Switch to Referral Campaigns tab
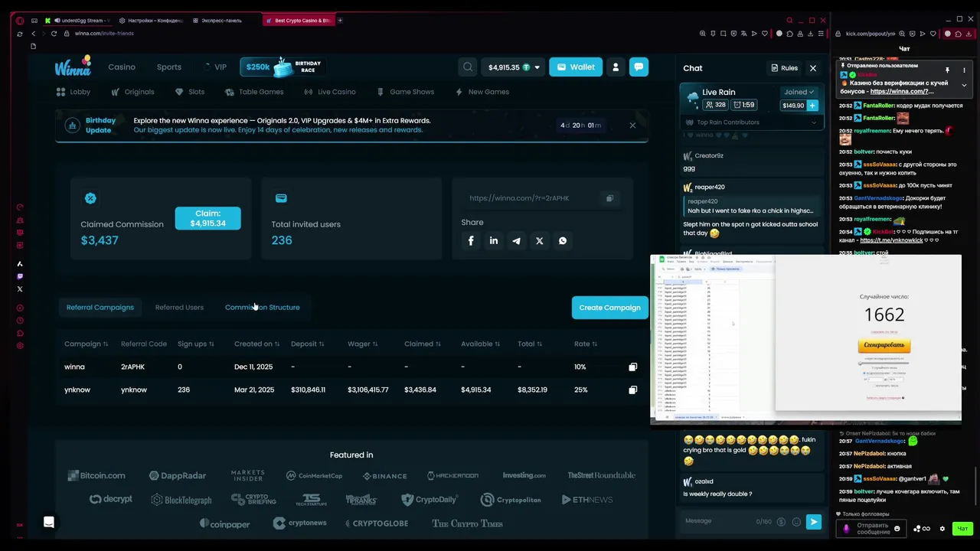The height and width of the screenshot is (551, 980). click(100, 308)
